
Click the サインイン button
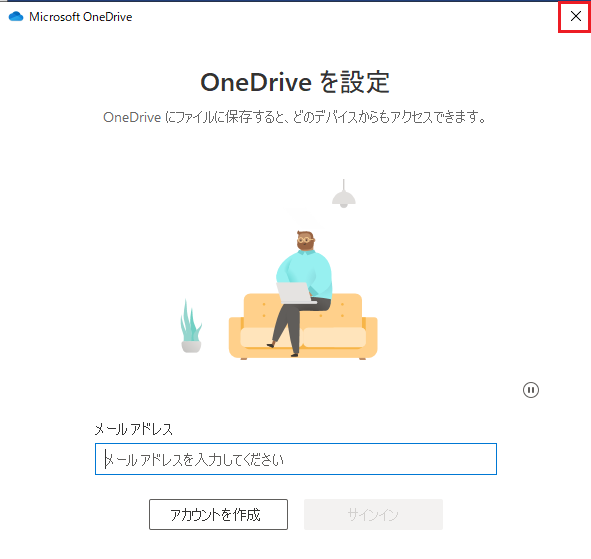[373, 515]
